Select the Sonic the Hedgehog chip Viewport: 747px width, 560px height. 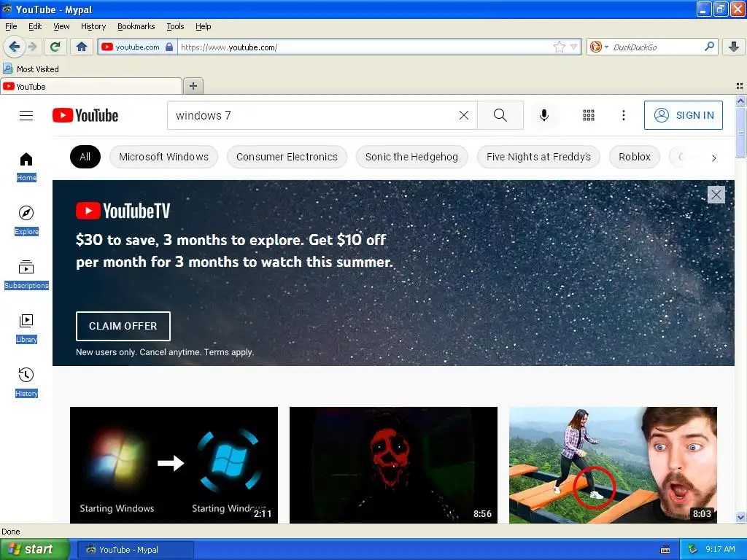pos(411,157)
